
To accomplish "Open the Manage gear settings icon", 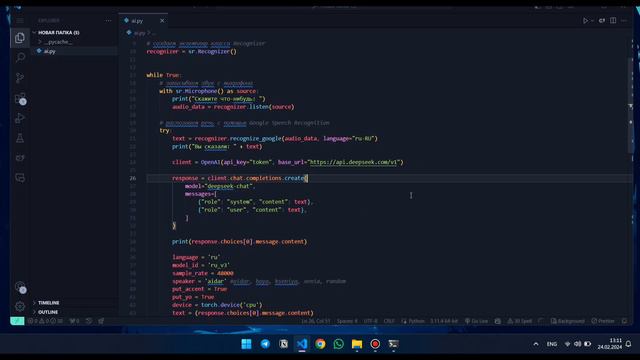I will 20,306.
